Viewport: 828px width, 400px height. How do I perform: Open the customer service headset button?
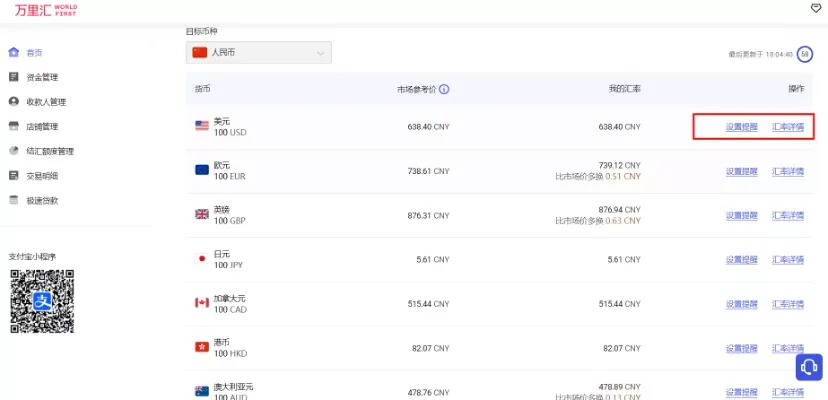(809, 367)
